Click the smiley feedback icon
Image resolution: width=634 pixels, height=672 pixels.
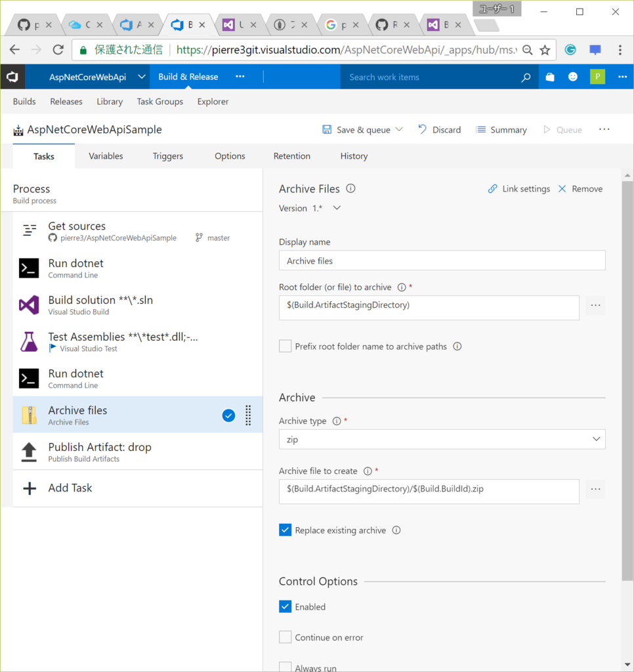click(573, 77)
